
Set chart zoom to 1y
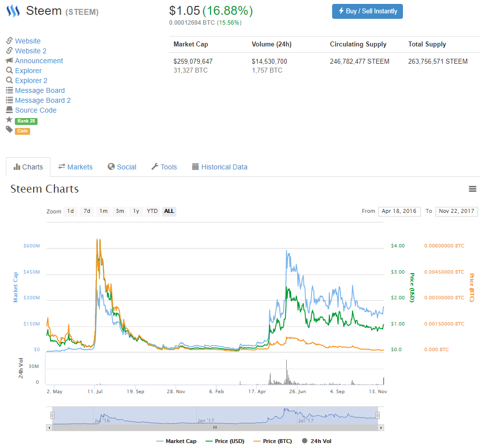(x=136, y=211)
